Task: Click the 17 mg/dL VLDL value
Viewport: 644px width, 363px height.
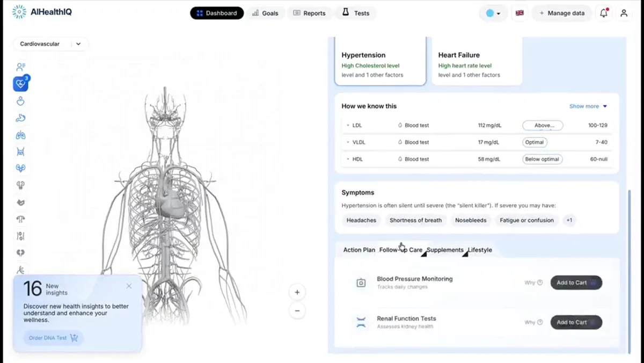Action: (489, 142)
